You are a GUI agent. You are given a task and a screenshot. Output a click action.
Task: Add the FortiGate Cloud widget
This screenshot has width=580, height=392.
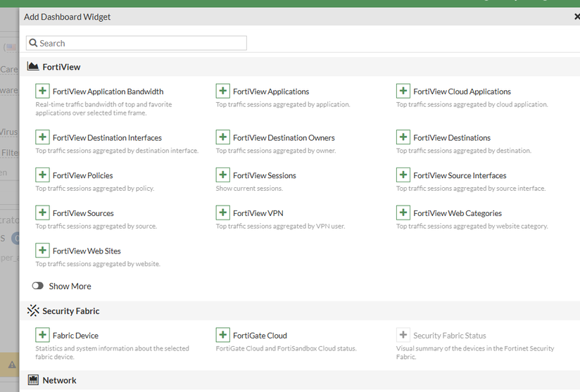click(x=223, y=336)
